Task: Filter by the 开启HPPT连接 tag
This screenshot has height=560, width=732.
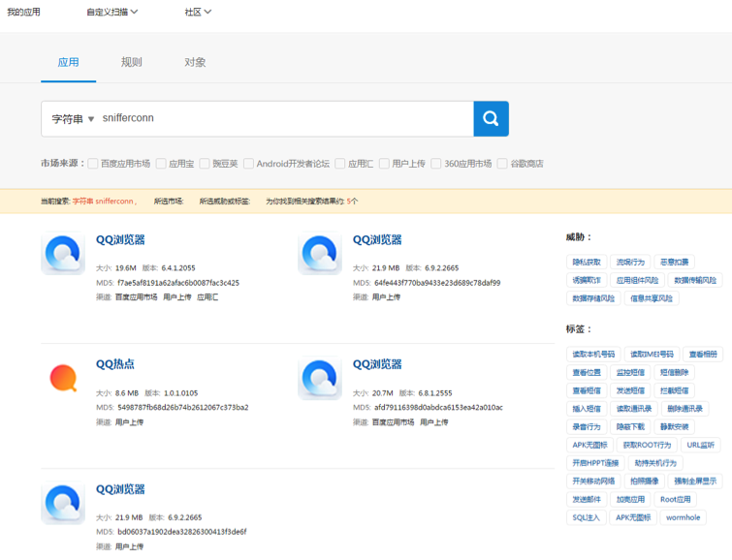Action: pyautogui.click(x=595, y=463)
